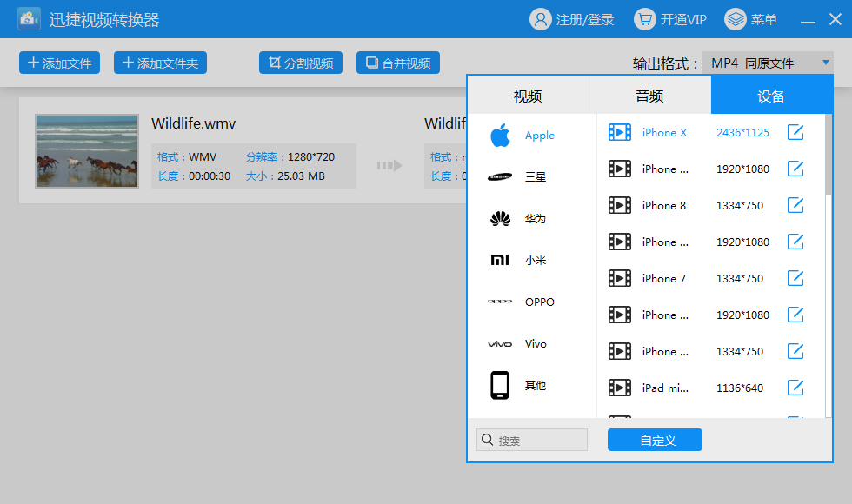Click the edit icon beside iPhone 8
852x504 pixels.
tap(795, 205)
